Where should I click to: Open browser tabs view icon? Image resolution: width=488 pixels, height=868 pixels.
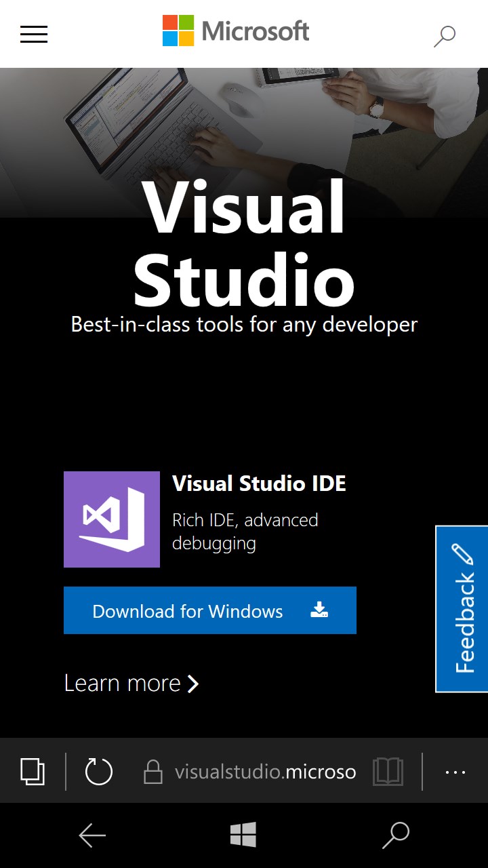[x=33, y=772]
